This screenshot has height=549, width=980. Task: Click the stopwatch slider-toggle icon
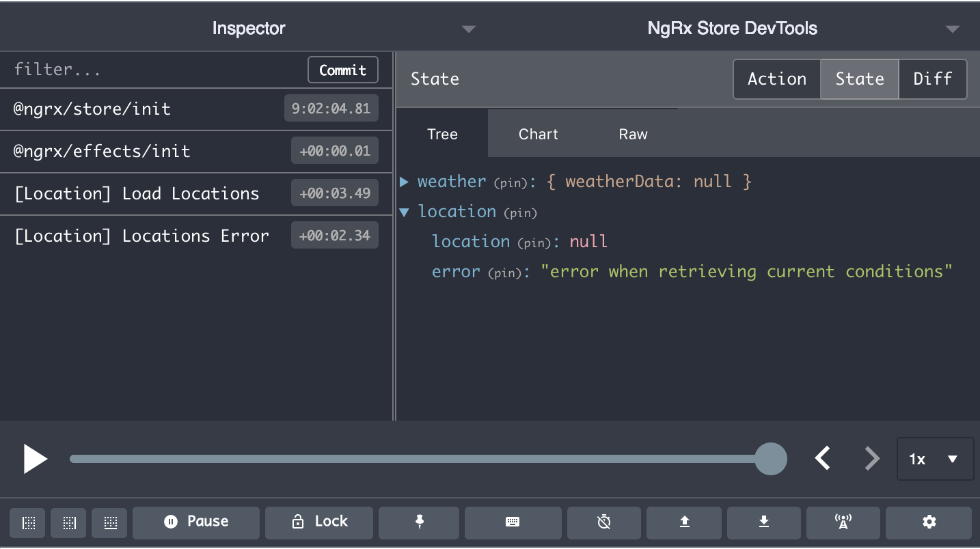[x=603, y=522]
